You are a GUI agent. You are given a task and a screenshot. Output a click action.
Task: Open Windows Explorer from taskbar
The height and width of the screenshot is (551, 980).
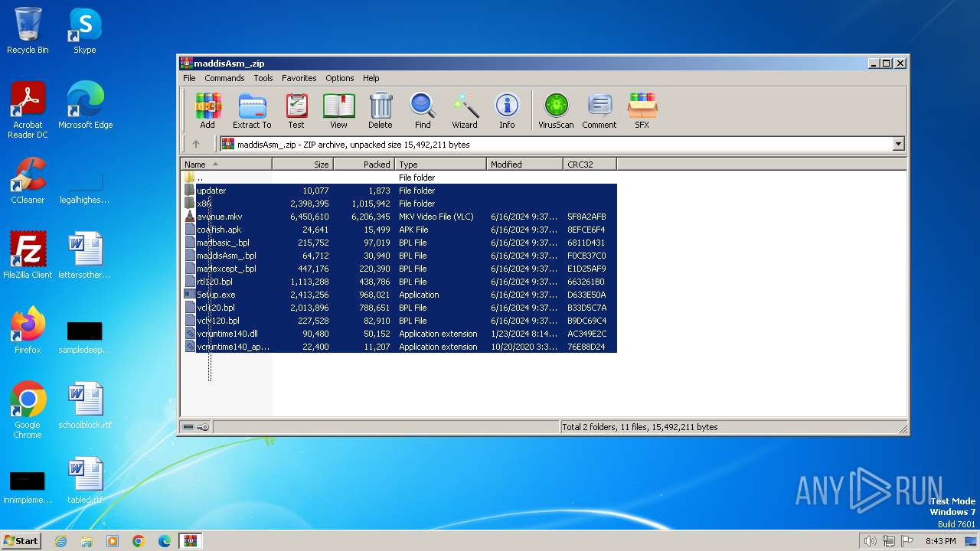click(x=87, y=541)
